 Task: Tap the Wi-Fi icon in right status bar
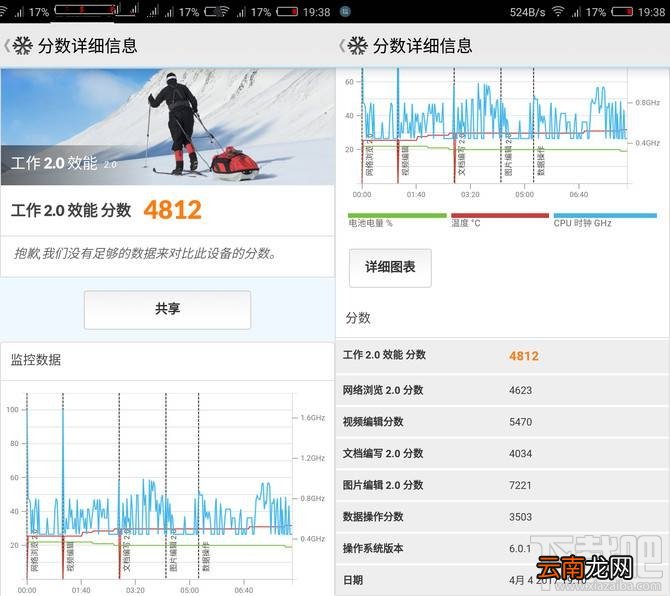[558, 12]
